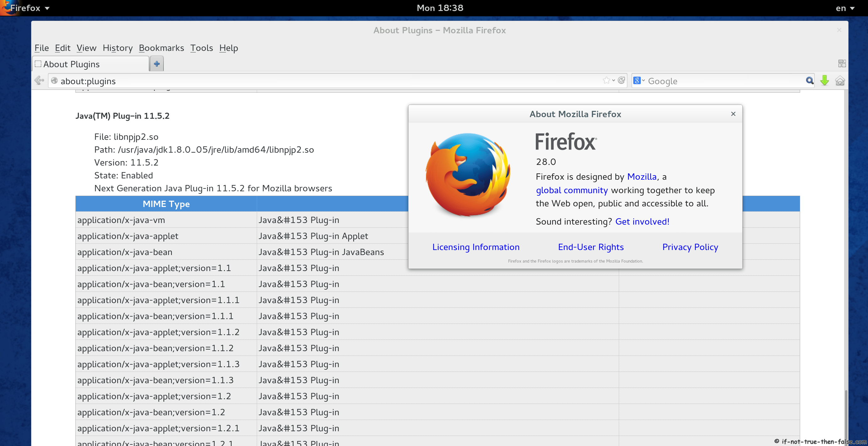868x446 pixels.
Task: Click the back navigation arrow
Action: point(39,80)
